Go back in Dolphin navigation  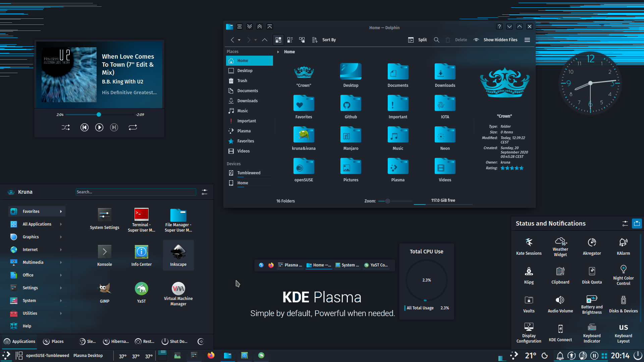(x=232, y=40)
